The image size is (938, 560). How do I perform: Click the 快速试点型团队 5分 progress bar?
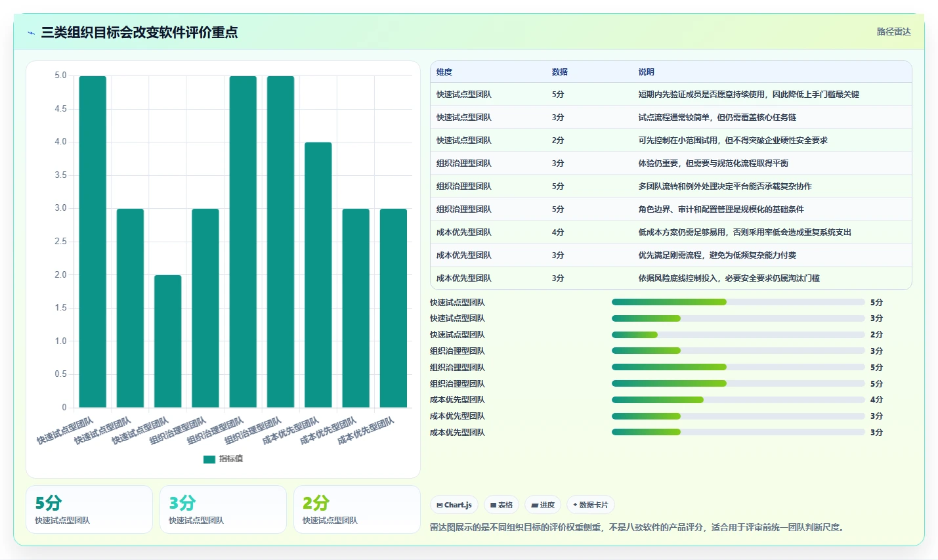[x=738, y=302]
